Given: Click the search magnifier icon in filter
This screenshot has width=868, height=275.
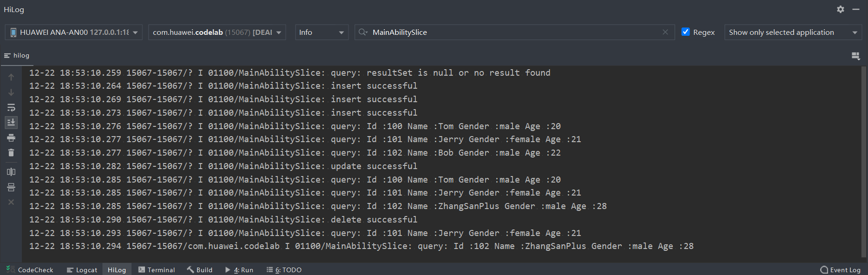Looking at the screenshot, I should coord(363,32).
